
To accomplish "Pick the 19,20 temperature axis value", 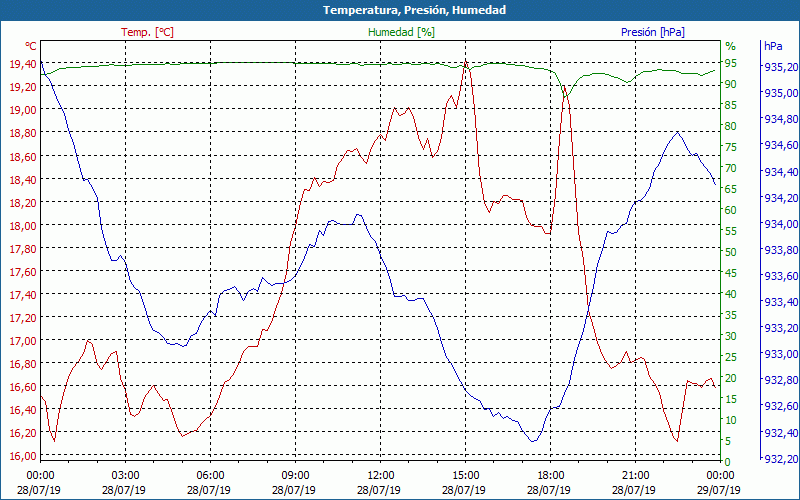I will click(23, 87).
